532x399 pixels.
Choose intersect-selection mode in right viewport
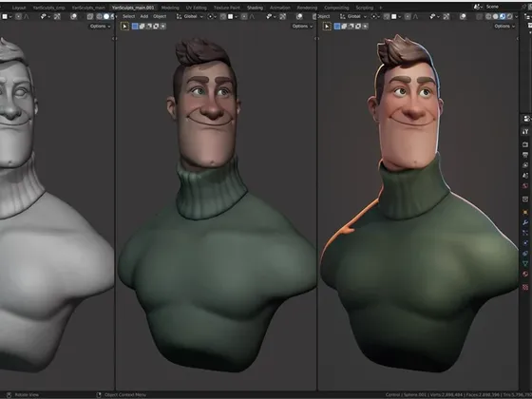coord(365,27)
